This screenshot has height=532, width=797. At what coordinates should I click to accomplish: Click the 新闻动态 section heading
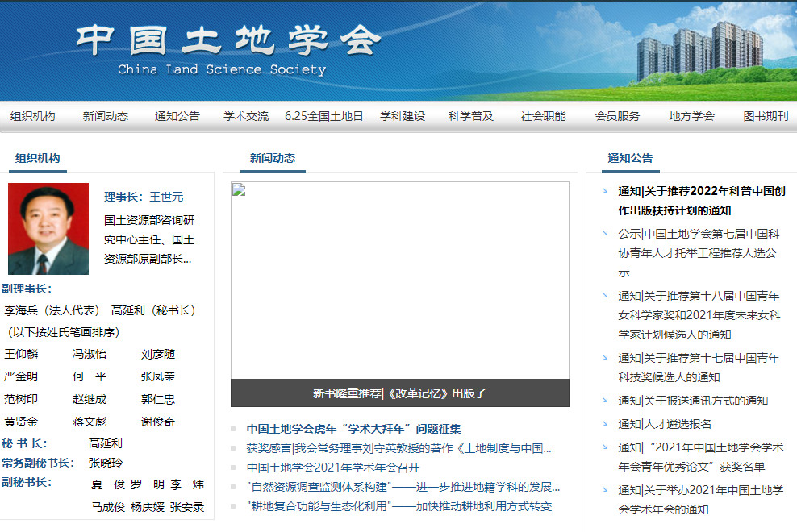click(273, 158)
